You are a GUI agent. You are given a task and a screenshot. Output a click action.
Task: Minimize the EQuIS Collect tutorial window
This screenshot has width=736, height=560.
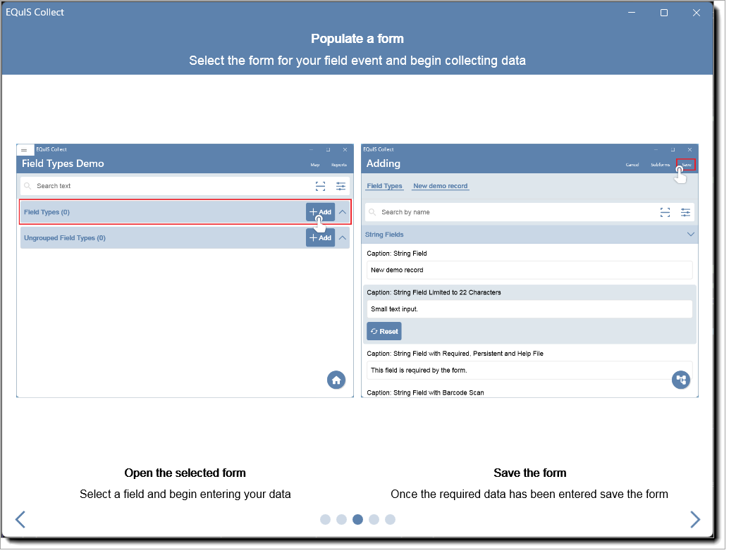point(632,13)
